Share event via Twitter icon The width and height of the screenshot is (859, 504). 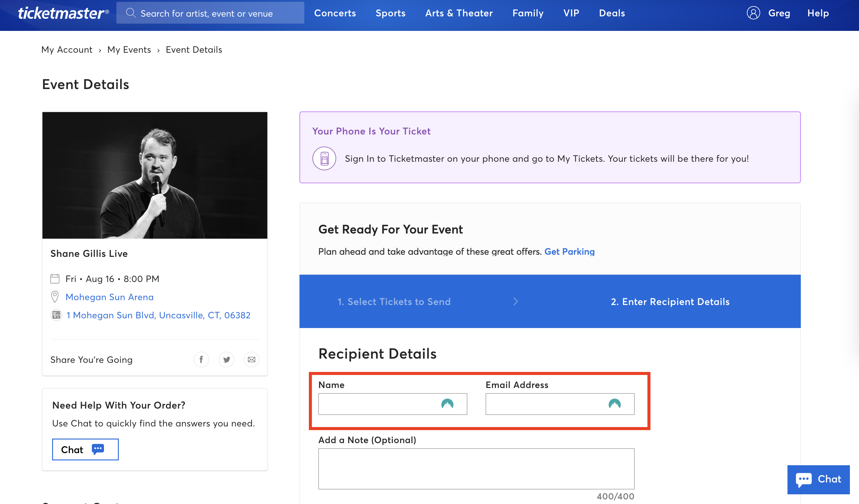tap(226, 360)
